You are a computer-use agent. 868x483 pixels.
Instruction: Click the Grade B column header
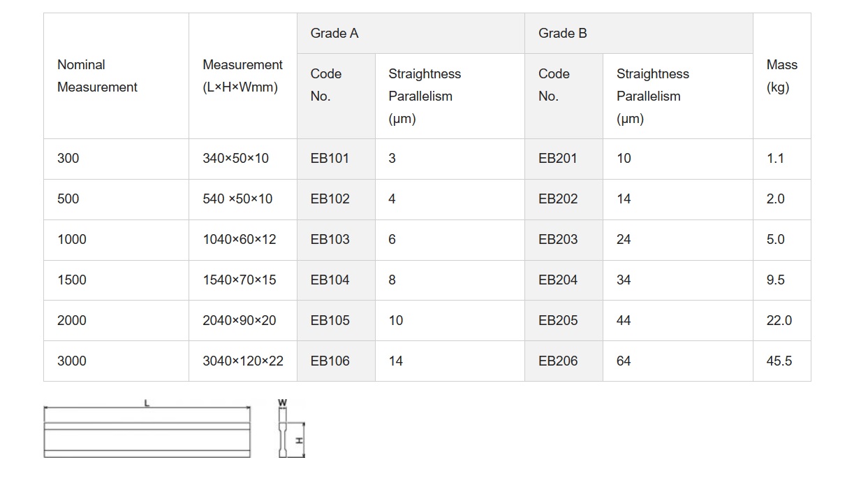[562, 34]
